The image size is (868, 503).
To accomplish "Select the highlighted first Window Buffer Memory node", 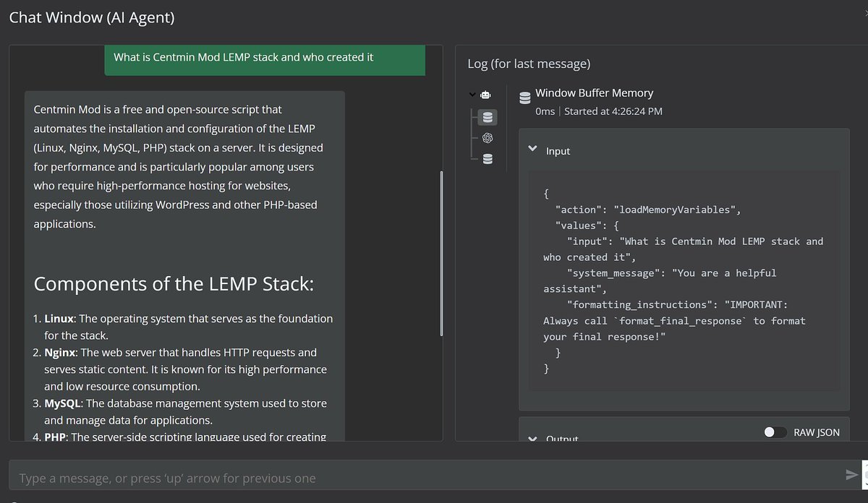I will [x=488, y=117].
